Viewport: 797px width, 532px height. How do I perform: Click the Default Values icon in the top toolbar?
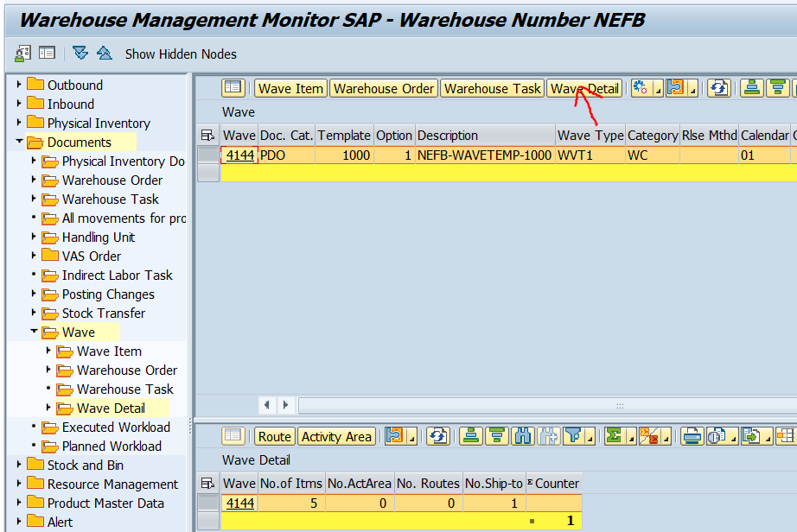coord(22,54)
